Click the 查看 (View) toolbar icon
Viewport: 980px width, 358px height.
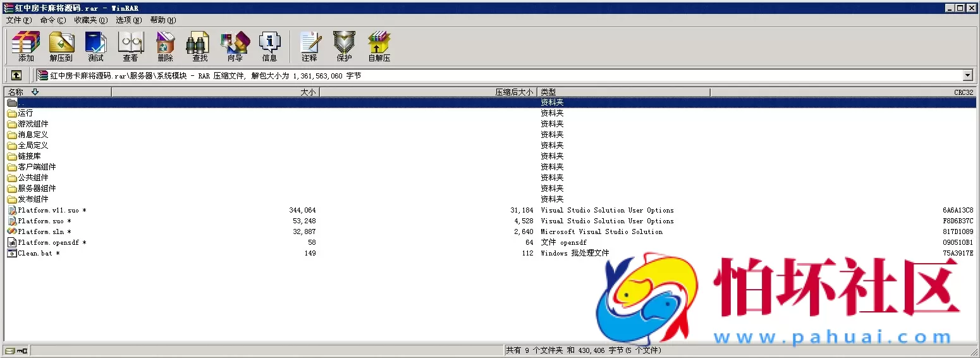pos(131,46)
